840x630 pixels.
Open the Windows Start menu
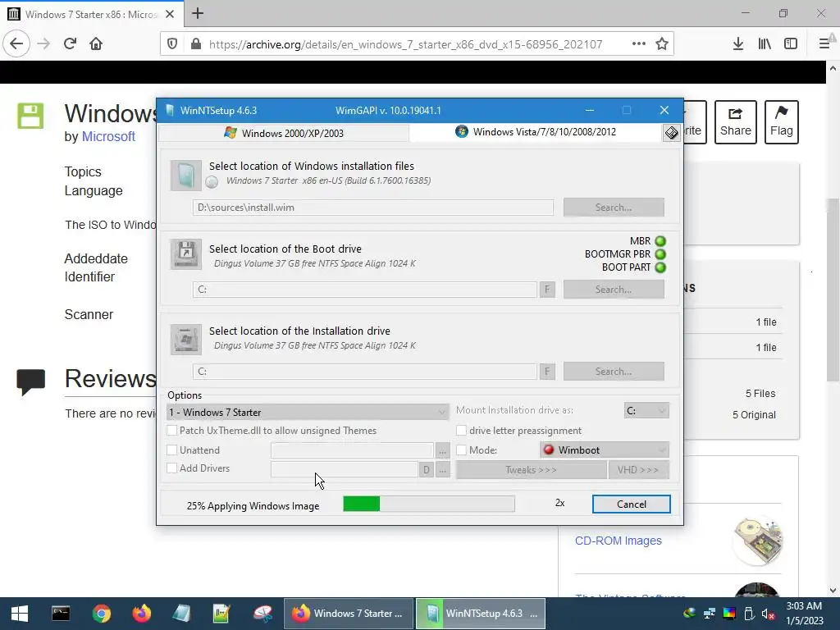point(20,614)
